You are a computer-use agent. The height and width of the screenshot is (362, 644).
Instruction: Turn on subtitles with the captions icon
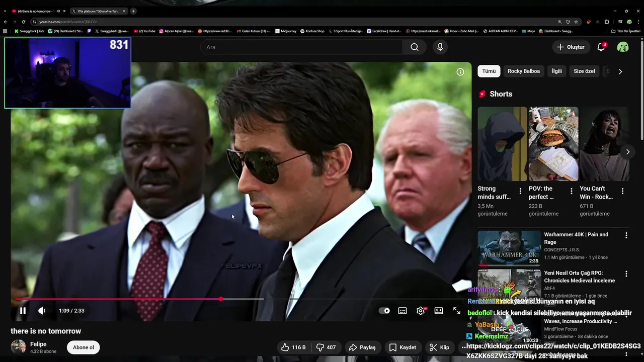pos(403,311)
